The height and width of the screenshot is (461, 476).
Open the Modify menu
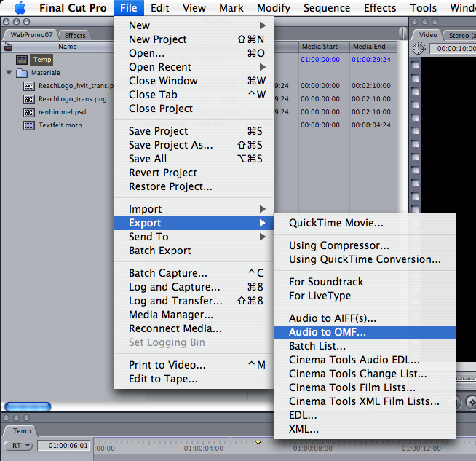click(x=274, y=8)
